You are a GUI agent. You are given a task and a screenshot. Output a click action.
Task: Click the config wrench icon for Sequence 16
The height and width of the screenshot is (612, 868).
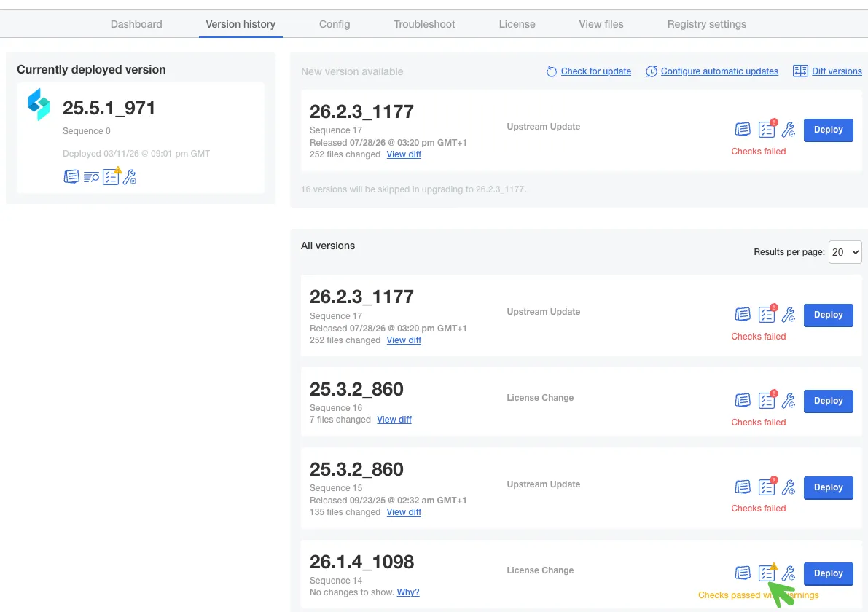point(789,401)
